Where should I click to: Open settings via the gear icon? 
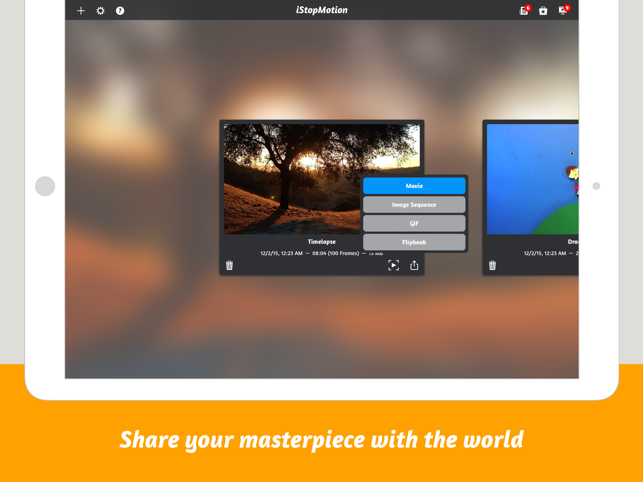pos(100,11)
